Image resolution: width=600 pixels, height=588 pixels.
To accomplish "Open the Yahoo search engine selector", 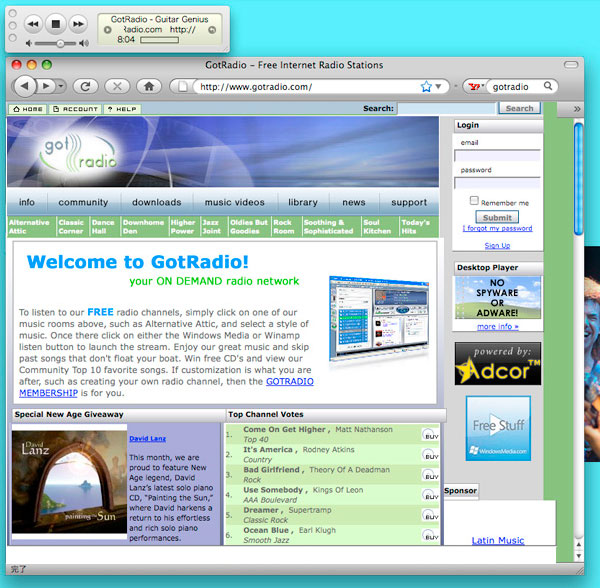I will click(476, 87).
